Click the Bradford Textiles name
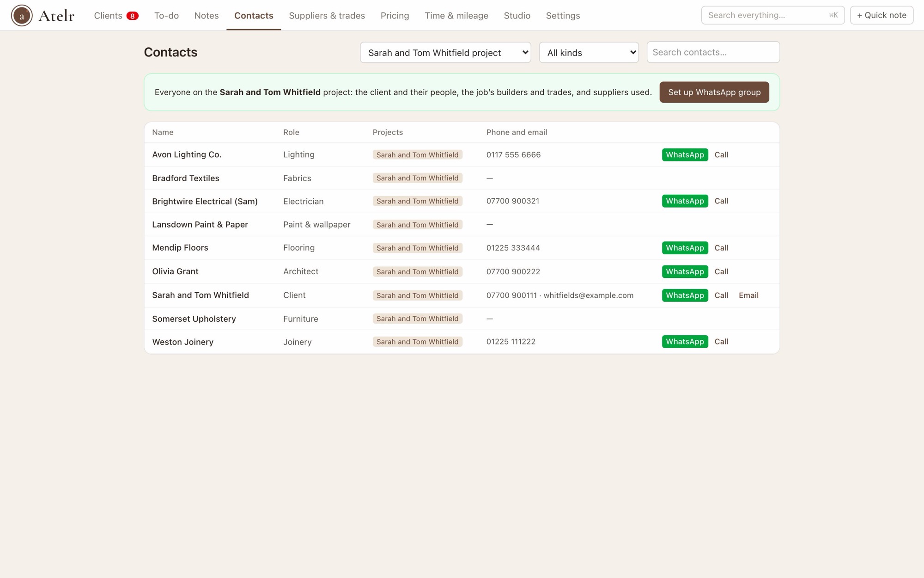The height and width of the screenshot is (578, 924). [186, 178]
